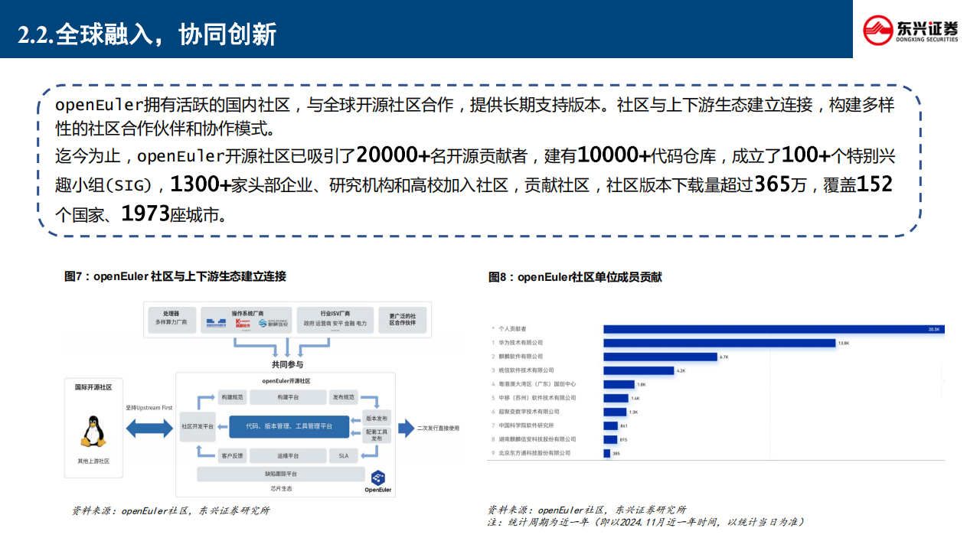Click the left 资料来源 note under 图7
The image size is (980, 551).
point(170,510)
